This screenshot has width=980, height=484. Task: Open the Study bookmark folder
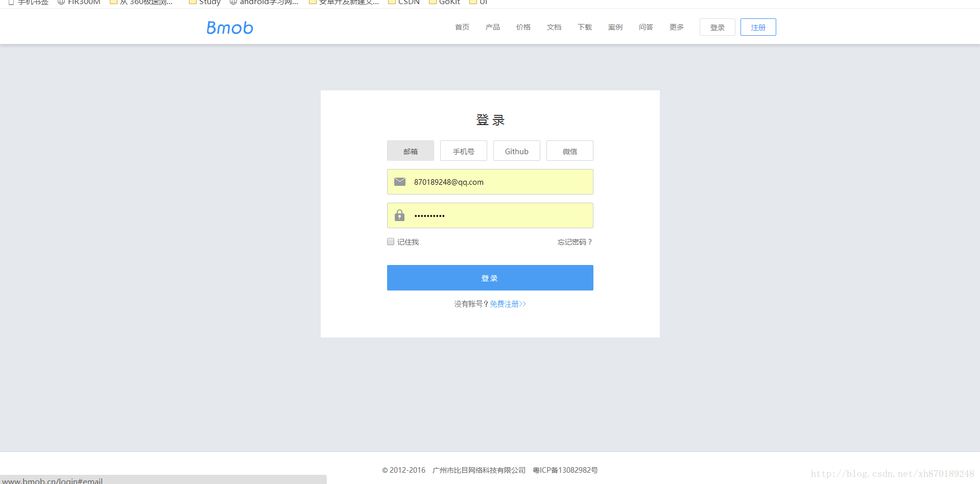click(204, 2)
